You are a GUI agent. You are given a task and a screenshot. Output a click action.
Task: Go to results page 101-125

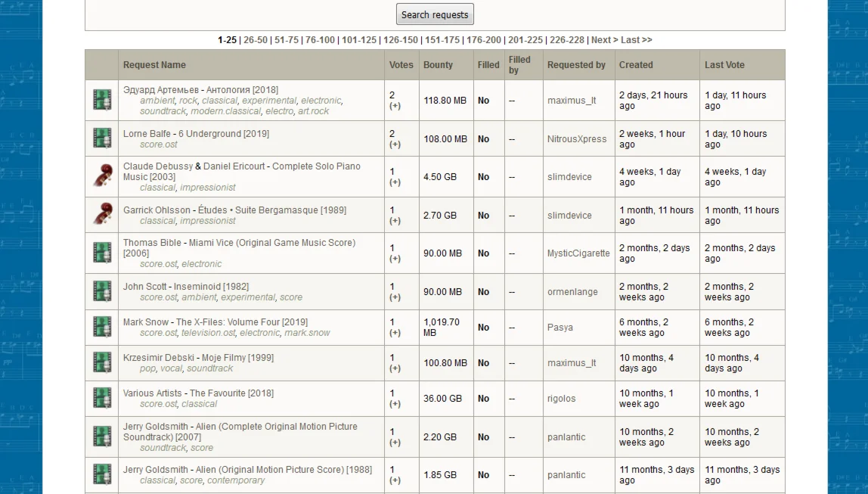[x=358, y=40]
